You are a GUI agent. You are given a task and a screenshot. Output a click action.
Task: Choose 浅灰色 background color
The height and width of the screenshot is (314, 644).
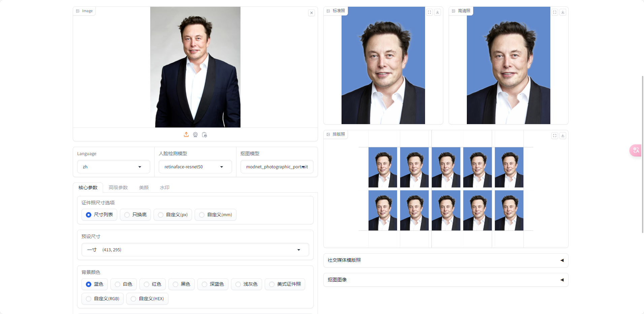pos(247,284)
